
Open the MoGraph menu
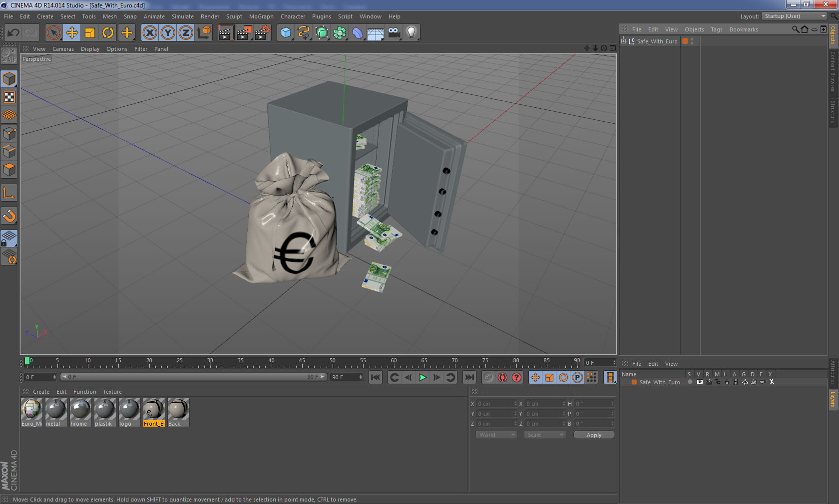pos(261,16)
